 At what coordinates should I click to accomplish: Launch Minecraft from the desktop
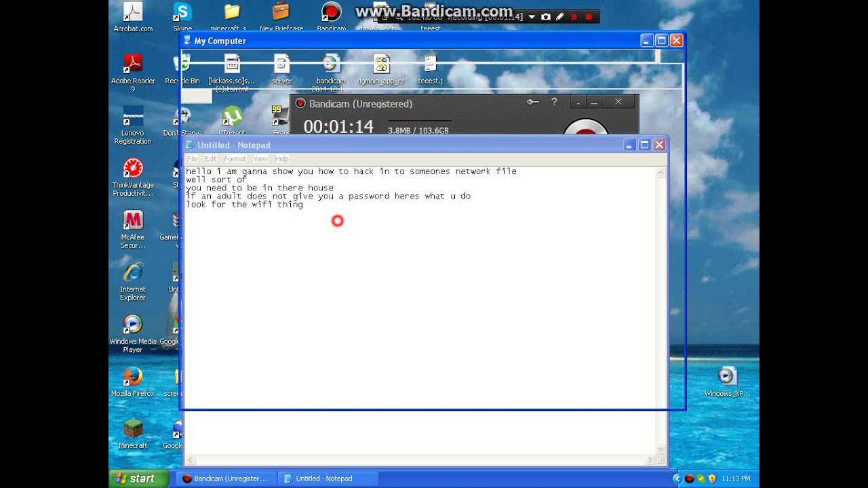click(133, 434)
